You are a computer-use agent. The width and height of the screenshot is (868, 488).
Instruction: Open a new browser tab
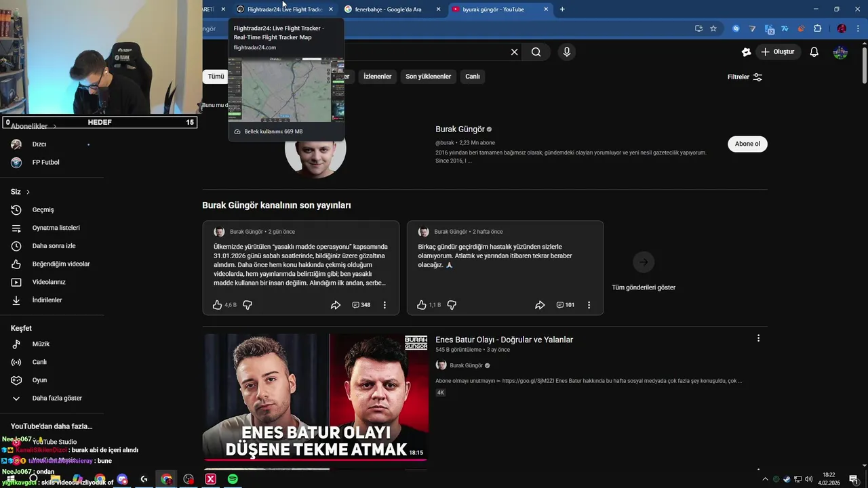(x=562, y=9)
